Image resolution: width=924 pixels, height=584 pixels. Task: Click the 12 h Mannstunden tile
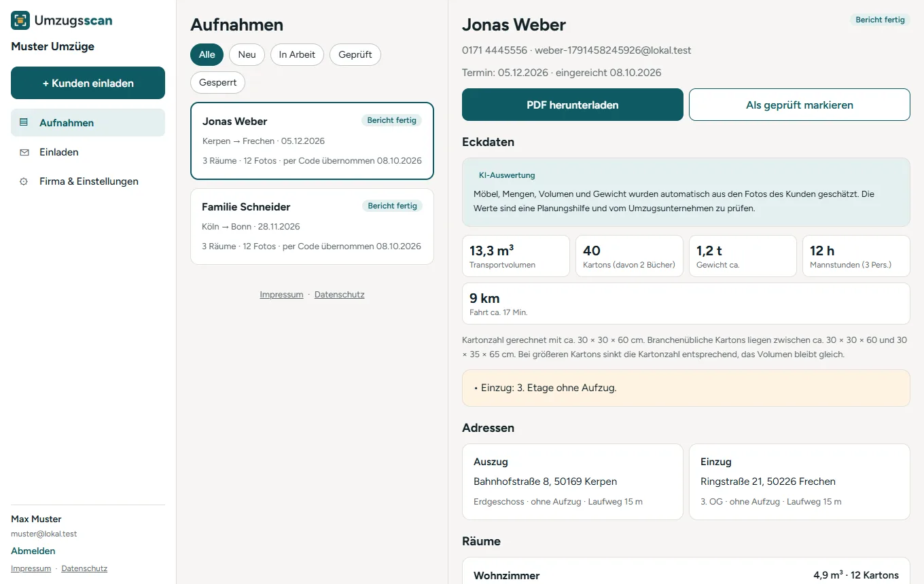[856, 256]
